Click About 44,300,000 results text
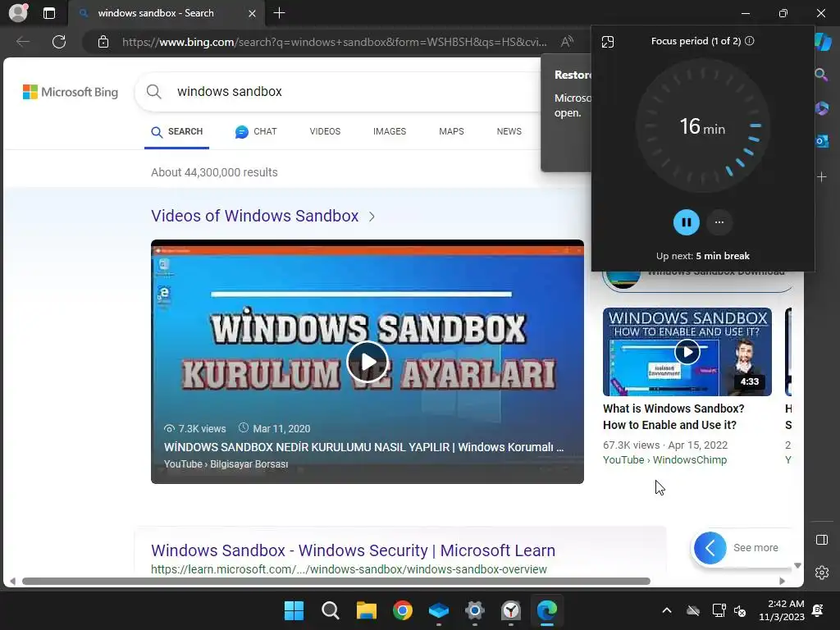This screenshot has height=630, width=840. (214, 172)
